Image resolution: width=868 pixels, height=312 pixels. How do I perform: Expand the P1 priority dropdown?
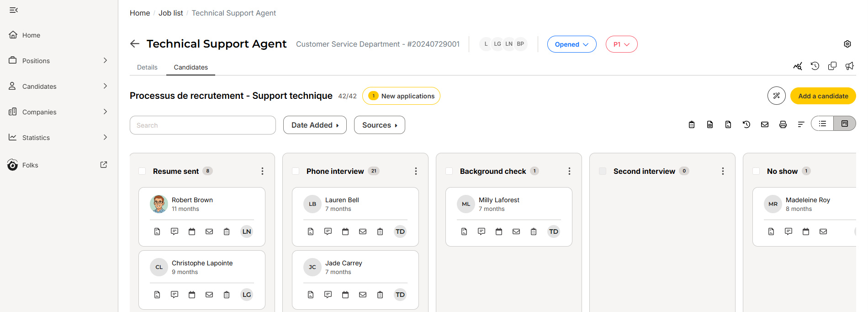[x=621, y=44]
